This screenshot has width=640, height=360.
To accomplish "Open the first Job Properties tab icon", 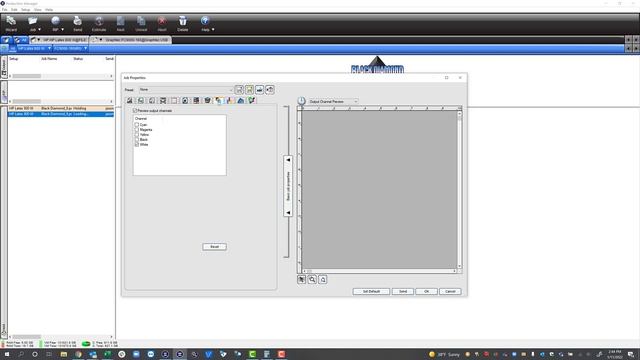I will pyautogui.click(x=130, y=100).
